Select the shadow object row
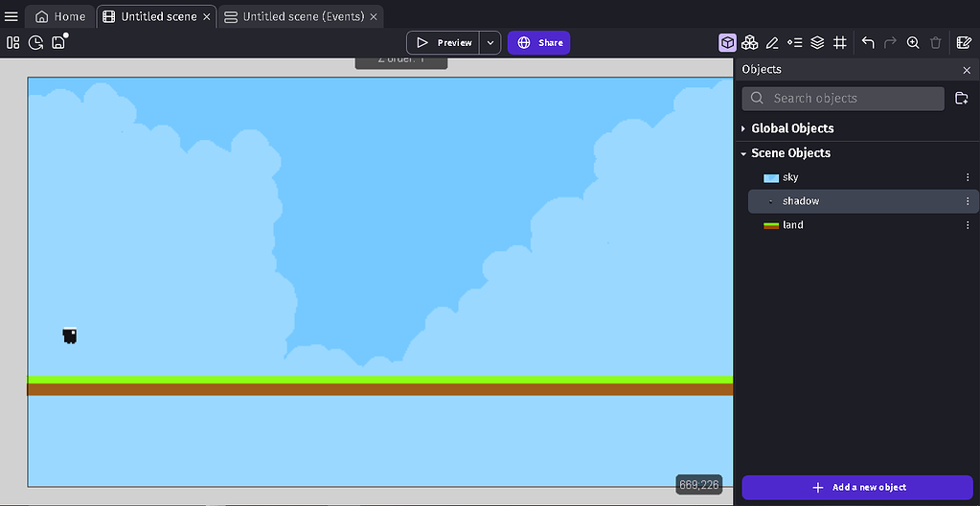The width and height of the screenshot is (980, 506). 864,201
